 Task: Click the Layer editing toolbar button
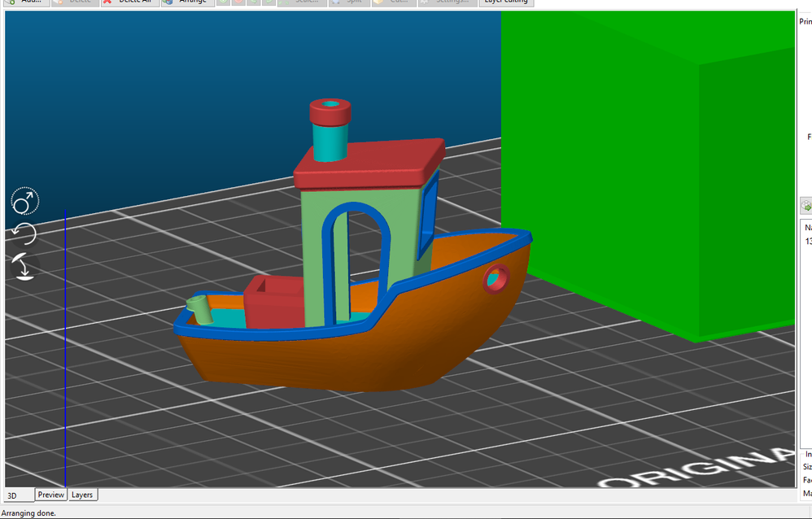click(x=506, y=2)
